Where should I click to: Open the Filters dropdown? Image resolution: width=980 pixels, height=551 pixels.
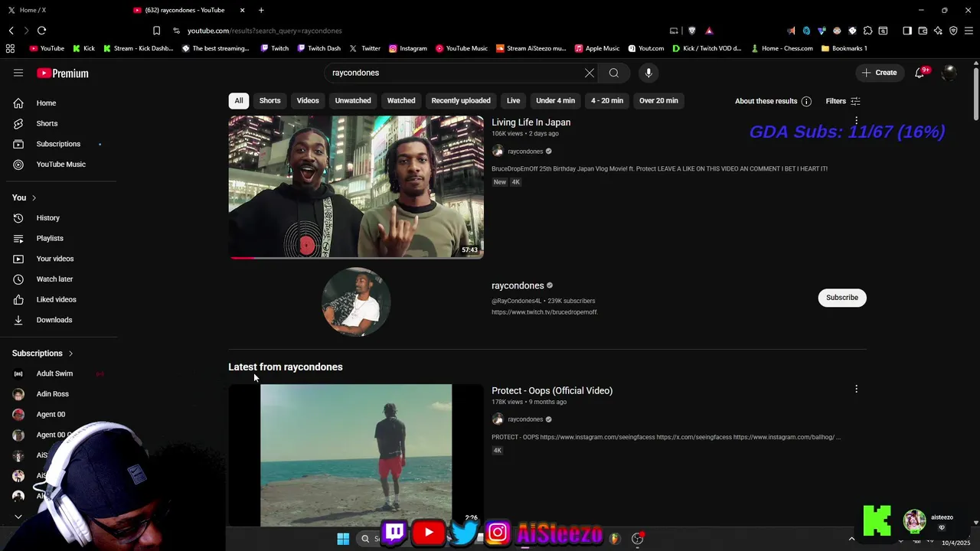click(843, 101)
